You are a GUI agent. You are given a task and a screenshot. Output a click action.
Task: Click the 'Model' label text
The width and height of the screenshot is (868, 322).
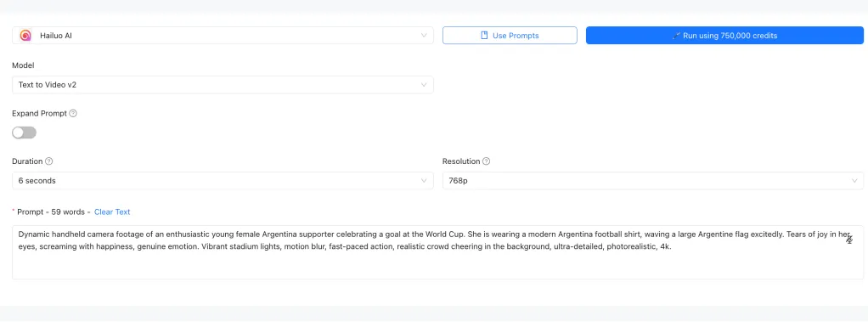(x=23, y=65)
